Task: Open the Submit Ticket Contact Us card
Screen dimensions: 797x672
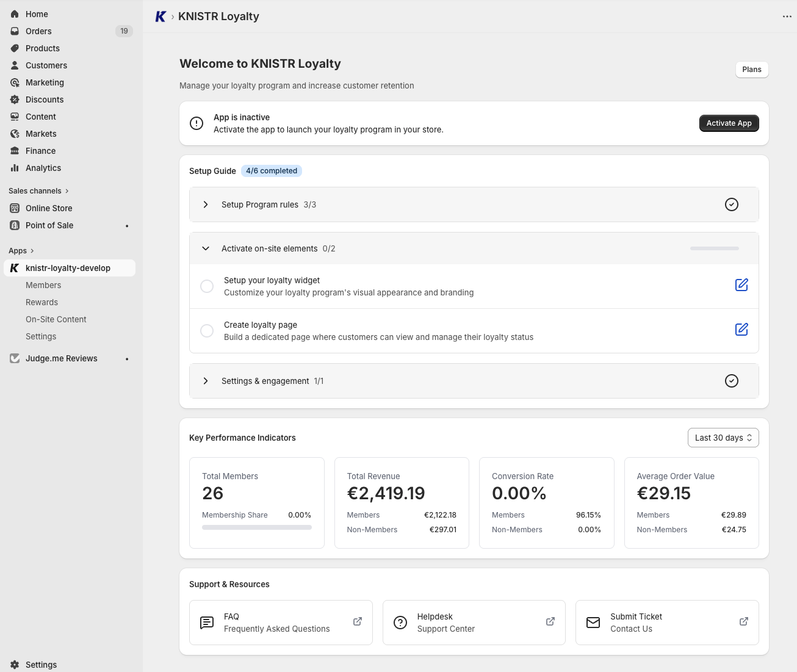Action: [x=667, y=623]
